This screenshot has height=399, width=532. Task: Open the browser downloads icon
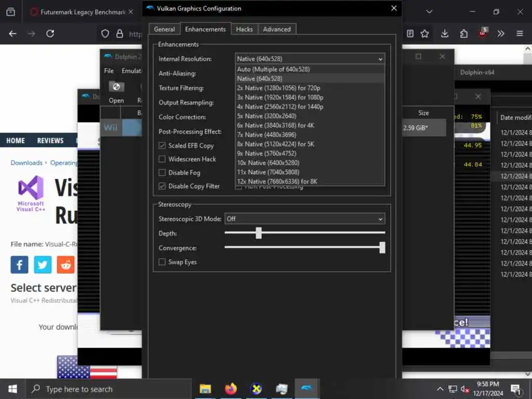coord(445,34)
